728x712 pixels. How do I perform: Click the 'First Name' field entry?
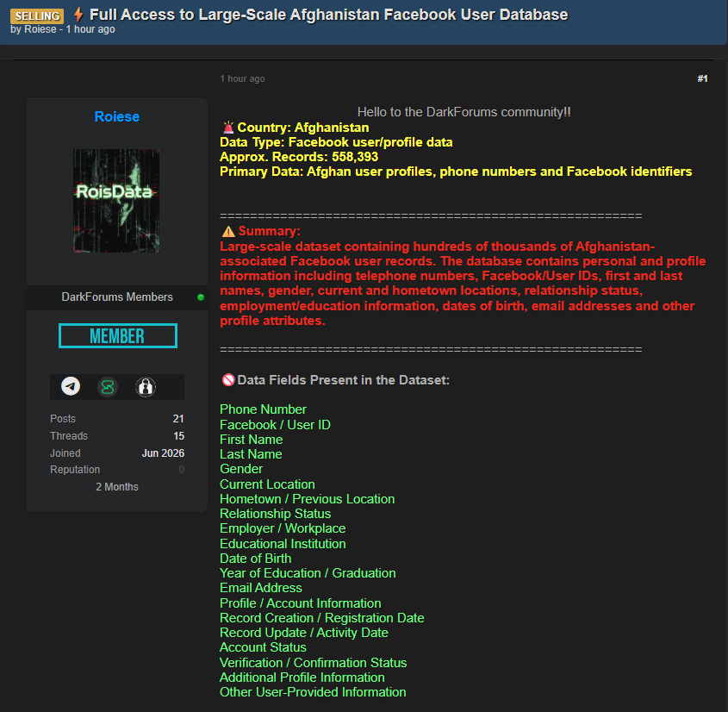coord(252,440)
